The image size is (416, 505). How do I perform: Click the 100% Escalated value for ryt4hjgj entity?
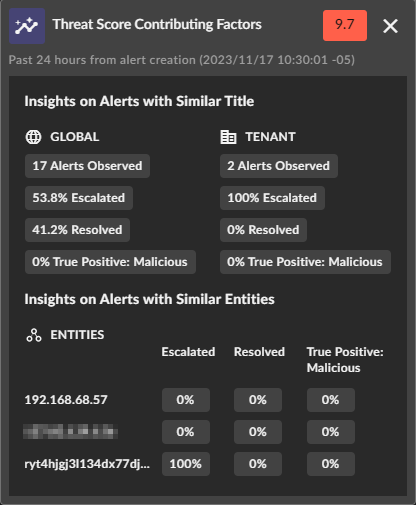pyautogui.click(x=186, y=464)
